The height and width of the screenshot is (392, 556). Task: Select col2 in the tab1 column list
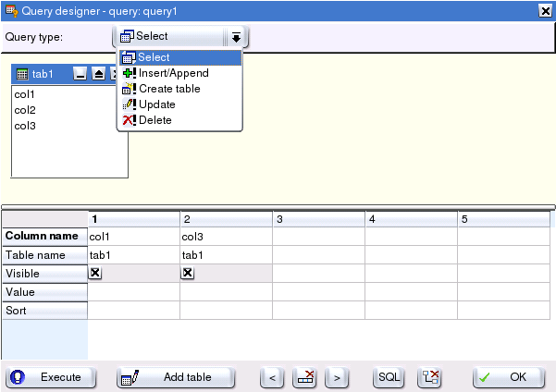click(24, 110)
